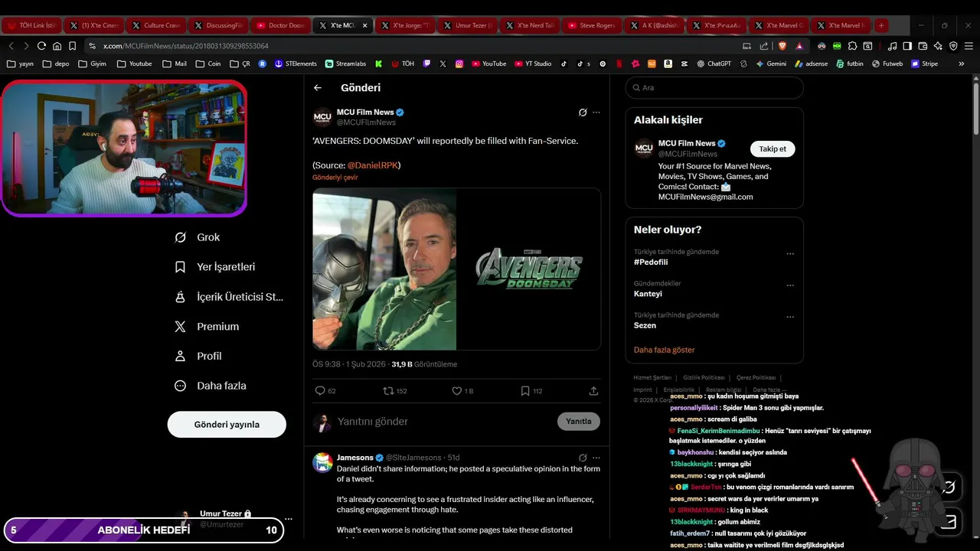Screen dimensions: 980x551
Task: Click the Grok explain icon on MCU Film News post
Action: (583, 112)
